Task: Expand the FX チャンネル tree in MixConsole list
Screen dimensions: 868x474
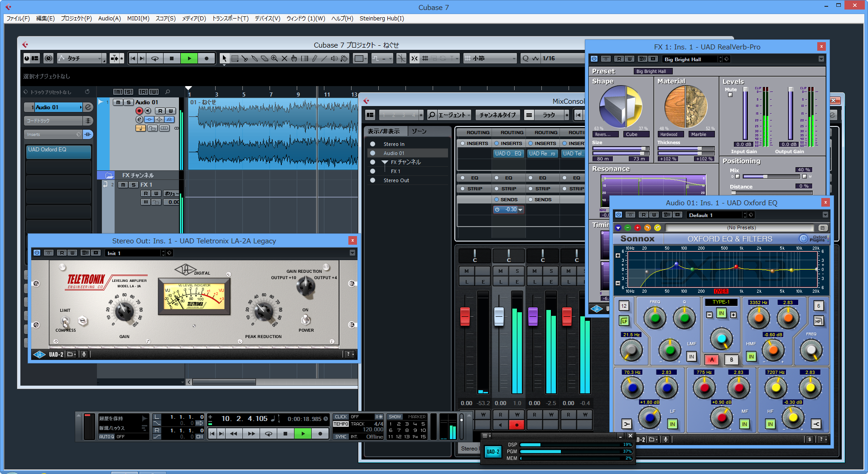Action: [x=385, y=162]
